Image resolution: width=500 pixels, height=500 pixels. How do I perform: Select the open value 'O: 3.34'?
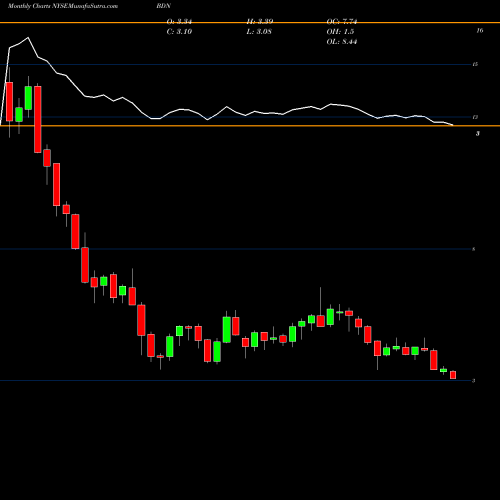tap(179, 22)
